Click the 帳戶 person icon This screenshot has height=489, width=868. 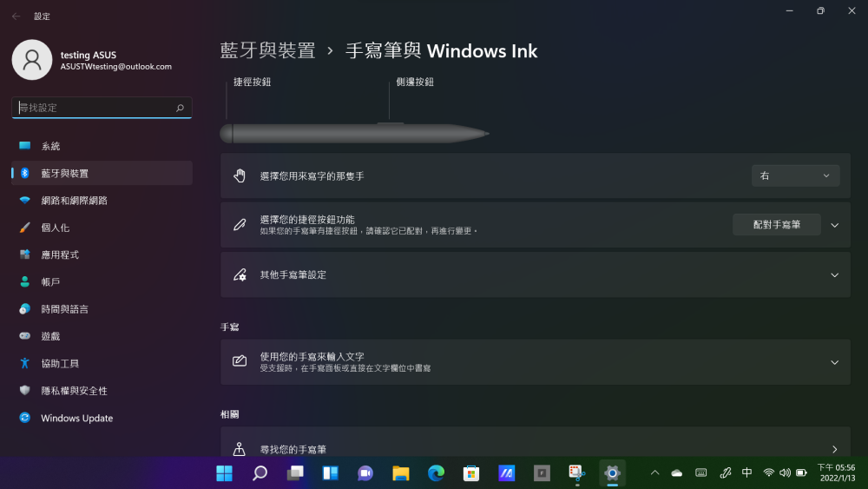(25, 282)
